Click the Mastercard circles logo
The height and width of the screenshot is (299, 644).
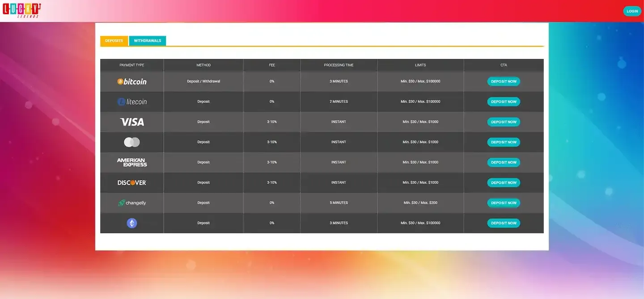pos(132,142)
